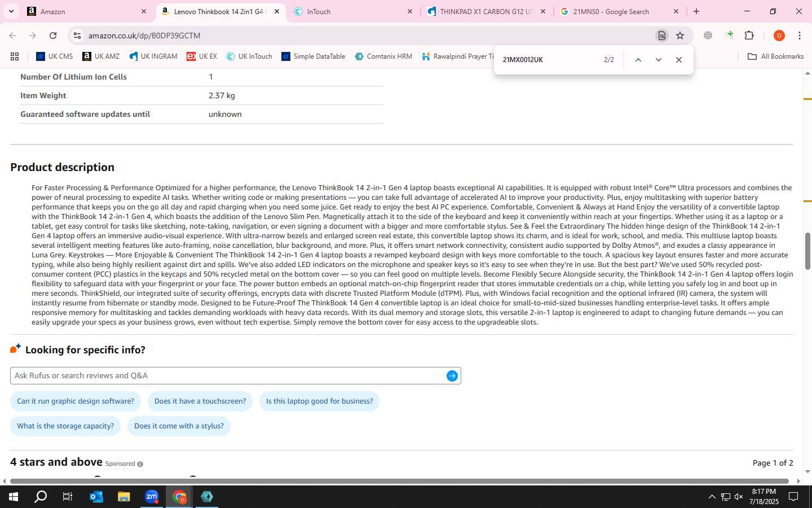The height and width of the screenshot is (508, 812).
Task: Click the 'Item Weight' row label
Action: 43,95
